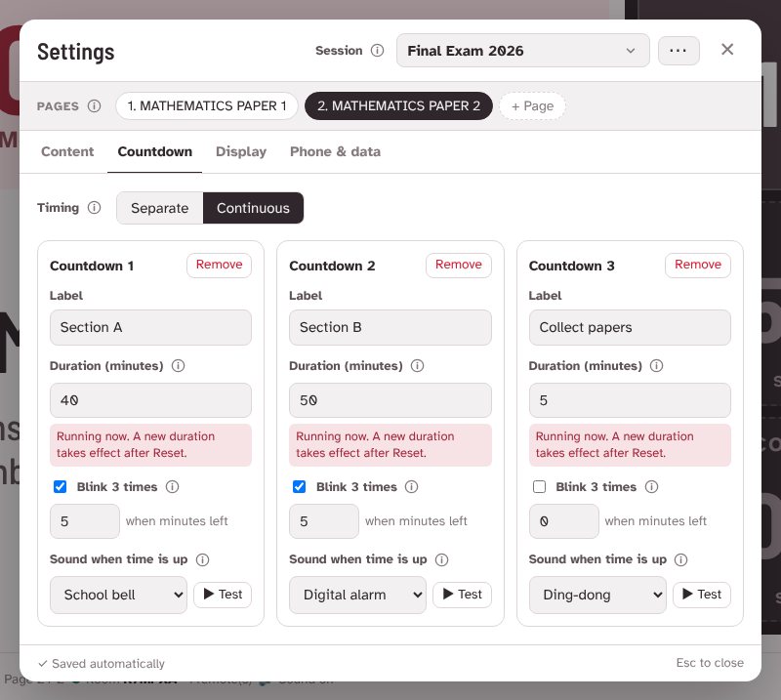Image resolution: width=781 pixels, height=700 pixels.
Task: Switch Timing to Separate
Action: tap(160, 208)
